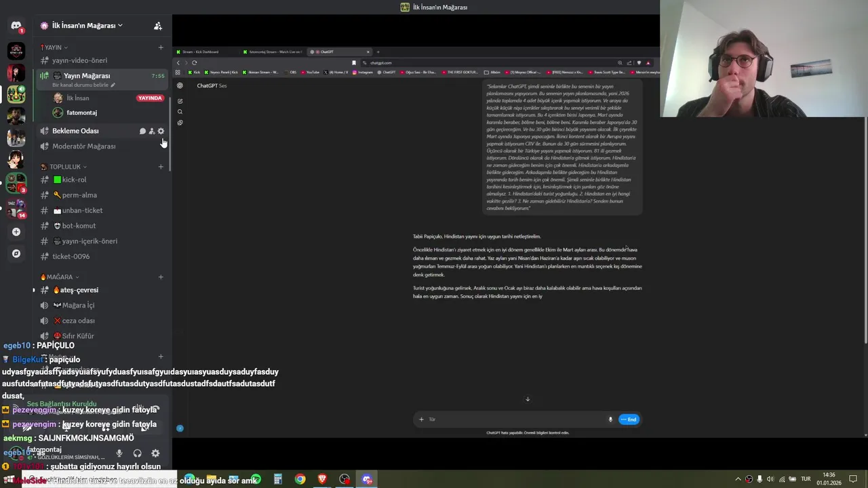Reload the browser page
The width and height of the screenshot is (868, 488).
click(x=194, y=63)
